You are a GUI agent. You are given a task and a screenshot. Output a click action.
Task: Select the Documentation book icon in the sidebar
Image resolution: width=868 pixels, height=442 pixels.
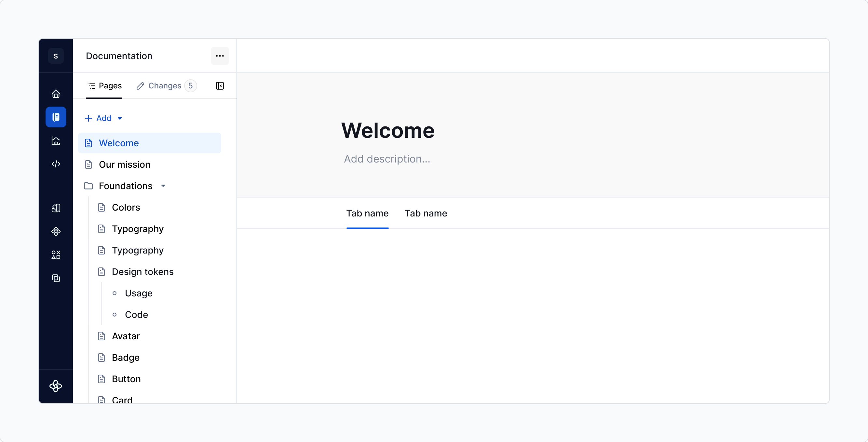coord(56,117)
